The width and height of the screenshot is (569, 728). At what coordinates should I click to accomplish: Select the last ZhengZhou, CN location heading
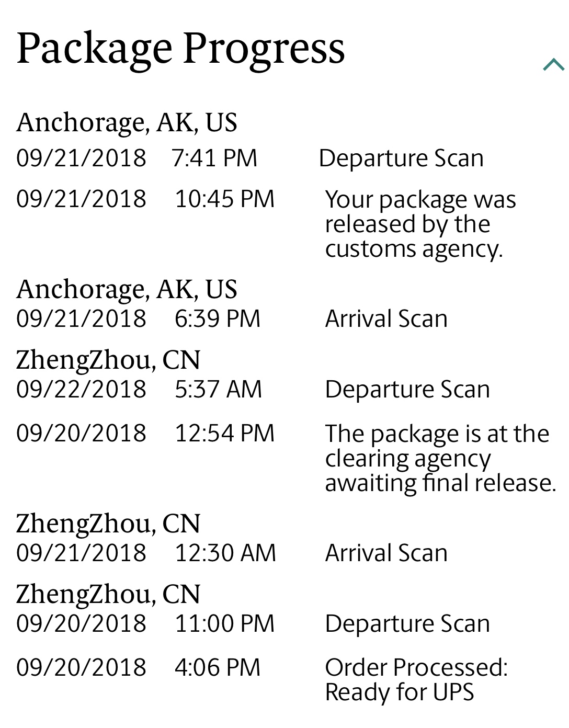[108, 594]
